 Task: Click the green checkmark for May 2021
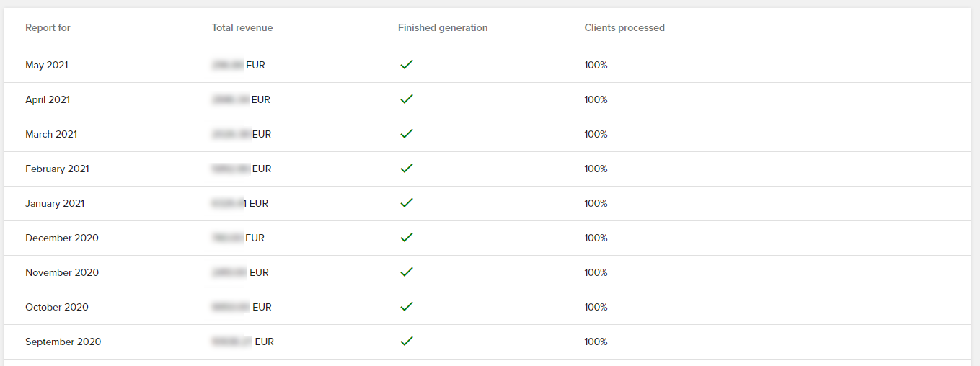[406, 65]
